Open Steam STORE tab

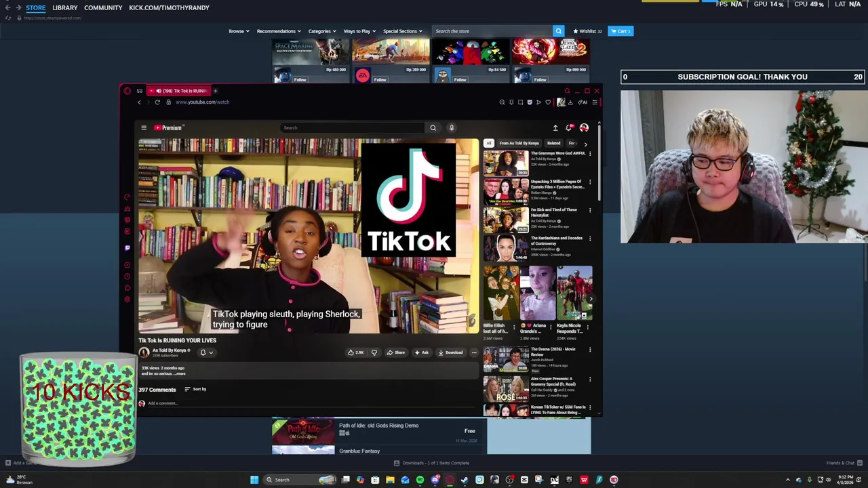[36, 7]
